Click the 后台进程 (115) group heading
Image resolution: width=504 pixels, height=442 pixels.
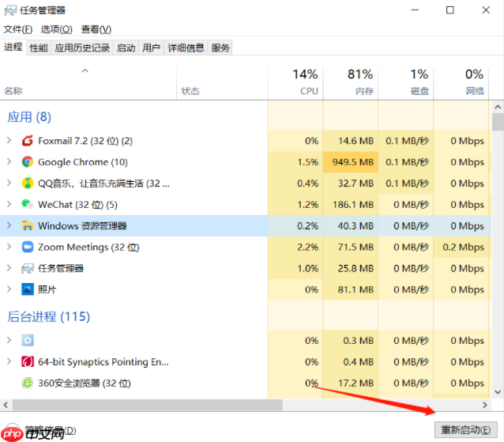point(48,316)
